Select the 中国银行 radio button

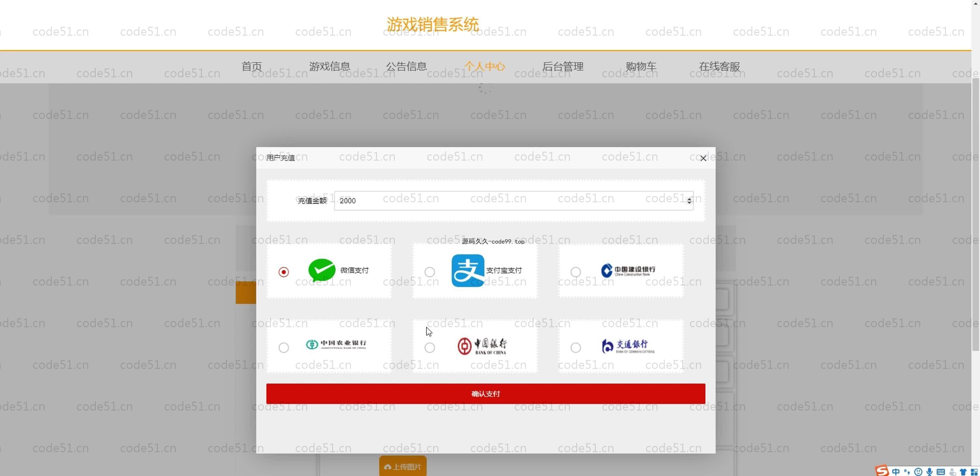coord(430,347)
